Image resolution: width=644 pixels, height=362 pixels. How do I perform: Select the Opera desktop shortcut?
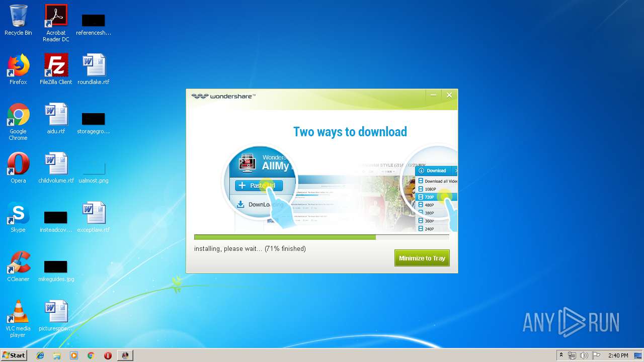(x=18, y=168)
